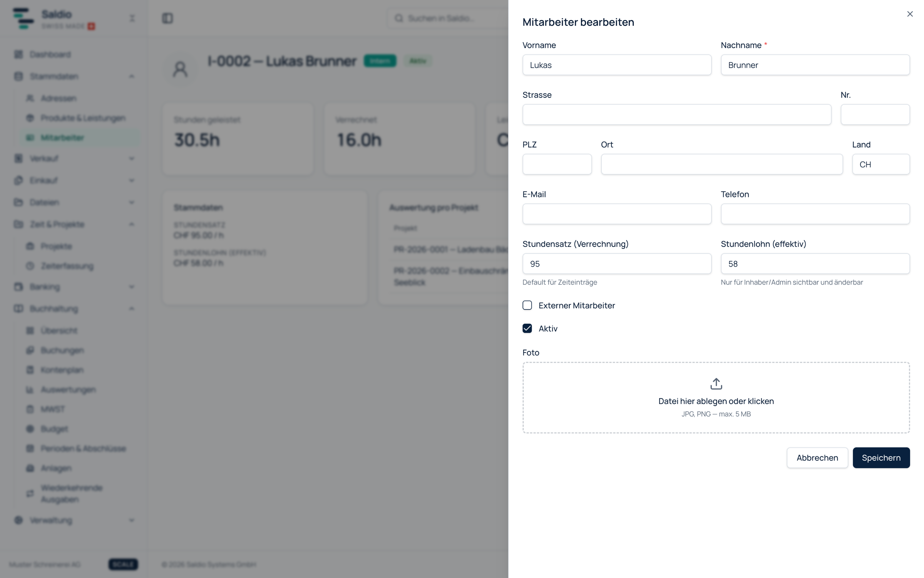Expand the Verkauf section chevron

point(132,158)
